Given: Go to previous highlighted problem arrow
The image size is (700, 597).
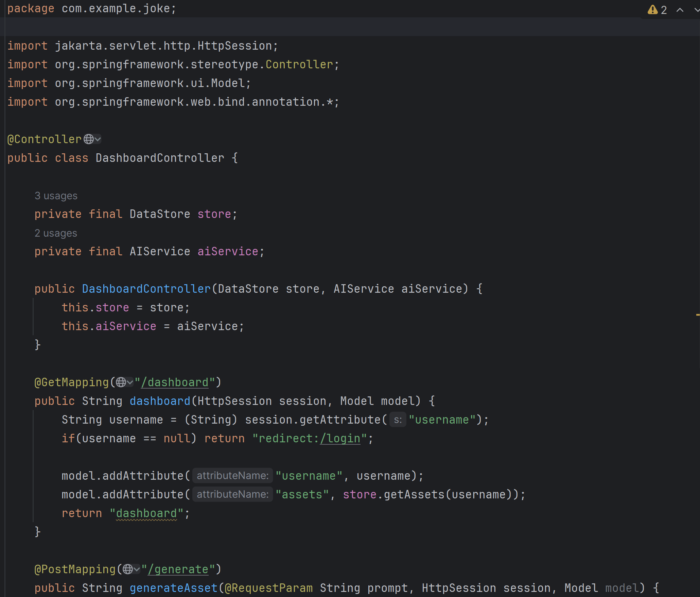Looking at the screenshot, I should [x=680, y=10].
